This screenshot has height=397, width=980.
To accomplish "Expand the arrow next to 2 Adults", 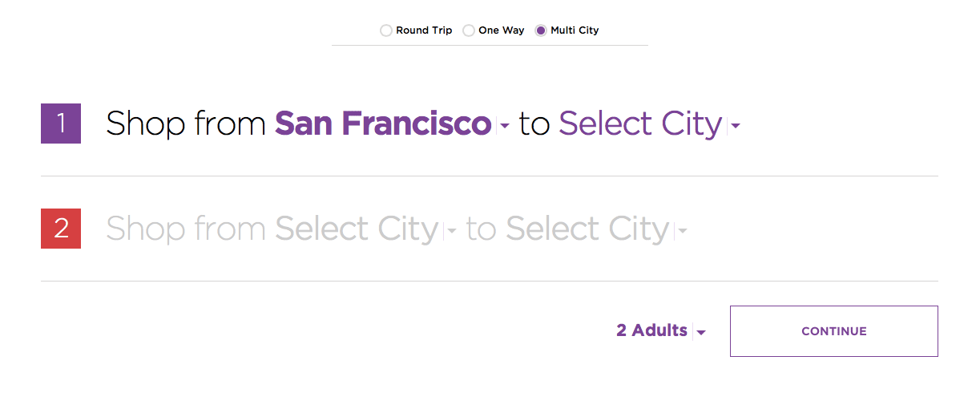I will [x=701, y=332].
